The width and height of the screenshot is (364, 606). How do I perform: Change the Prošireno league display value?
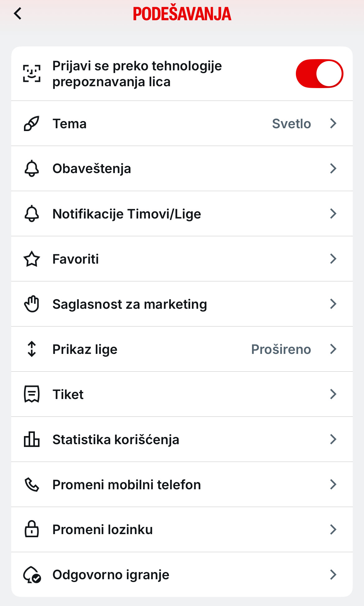[x=281, y=349]
